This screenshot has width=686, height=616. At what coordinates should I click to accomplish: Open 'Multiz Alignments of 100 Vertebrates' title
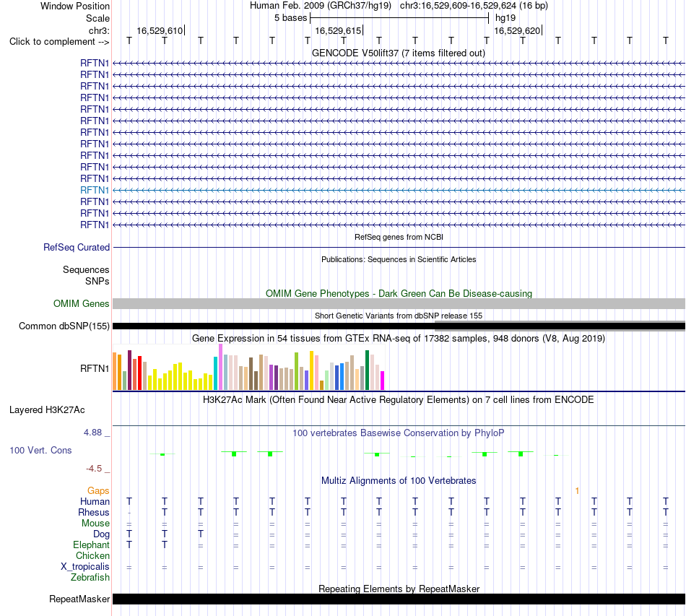399,481
